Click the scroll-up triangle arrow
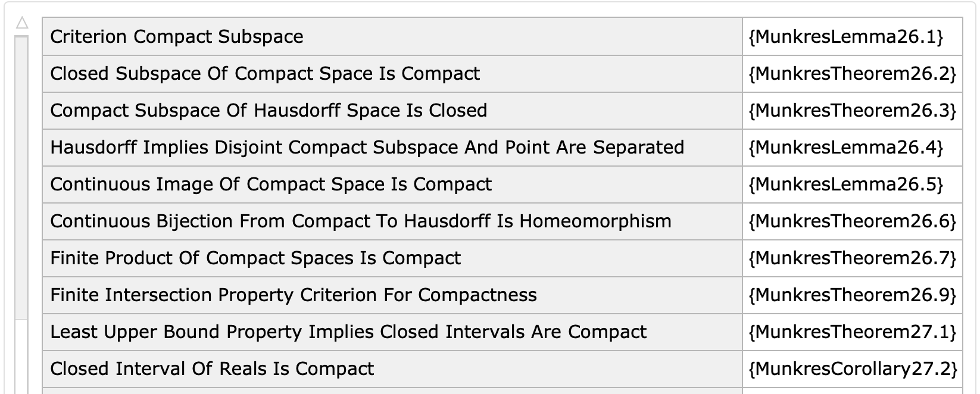This screenshot has width=980, height=394. click(22, 23)
